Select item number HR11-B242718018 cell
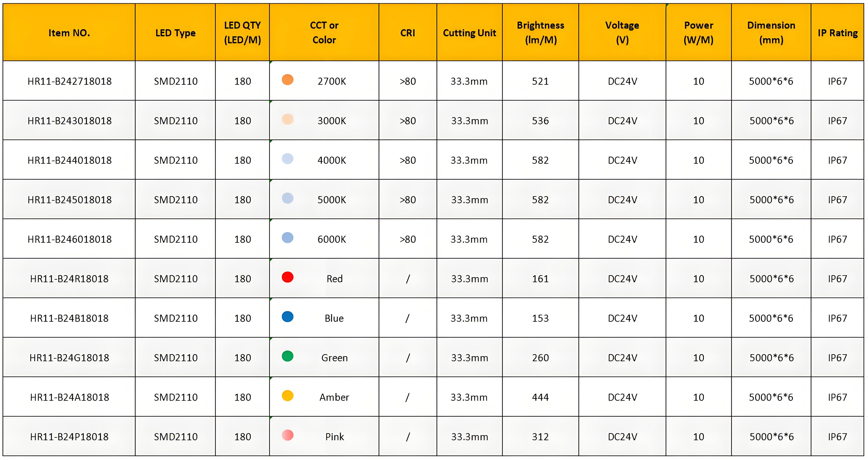 pos(69,81)
